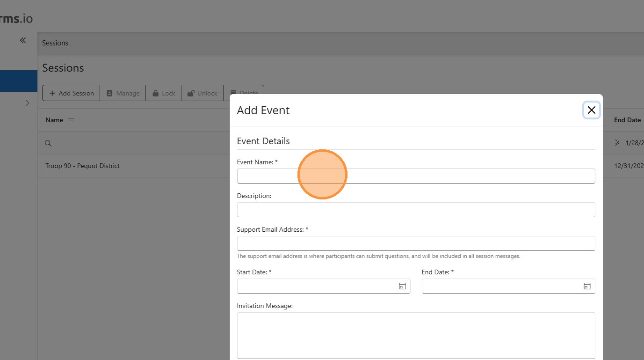This screenshot has width=644, height=360.
Task: Expand the sidebar chevron arrow
Action: (x=27, y=103)
